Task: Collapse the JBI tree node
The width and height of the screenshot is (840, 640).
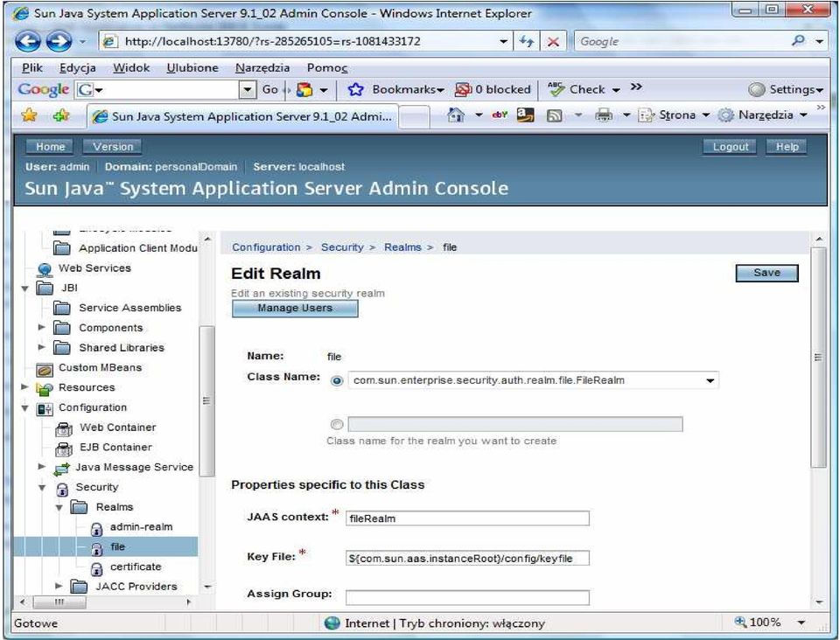Action: click(x=24, y=289)
